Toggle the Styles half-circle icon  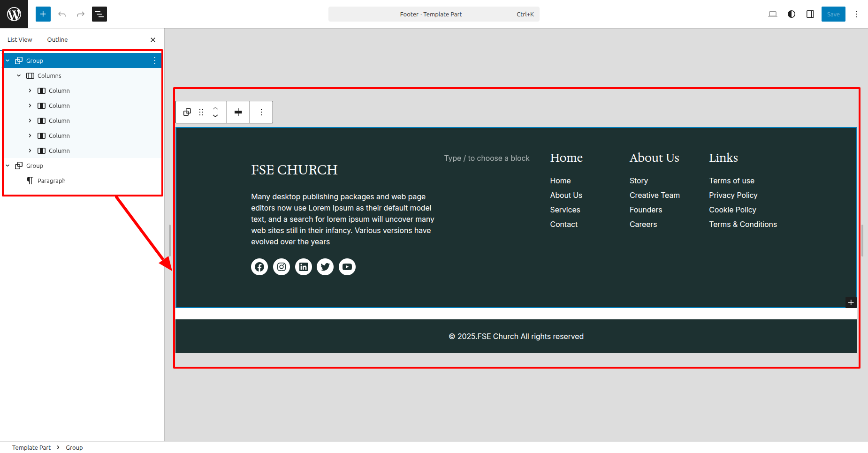(x=792, y=14)
